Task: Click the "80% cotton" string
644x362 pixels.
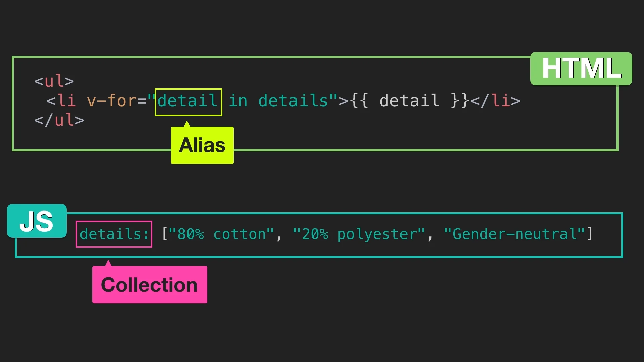Action: (x=221, y=234)
